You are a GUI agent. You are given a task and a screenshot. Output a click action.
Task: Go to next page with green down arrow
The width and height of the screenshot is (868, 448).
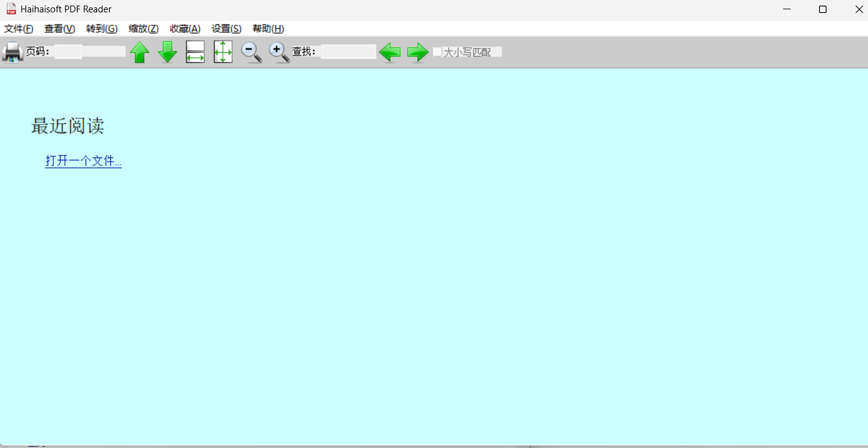pyautogui.click(x=168, y=52)
